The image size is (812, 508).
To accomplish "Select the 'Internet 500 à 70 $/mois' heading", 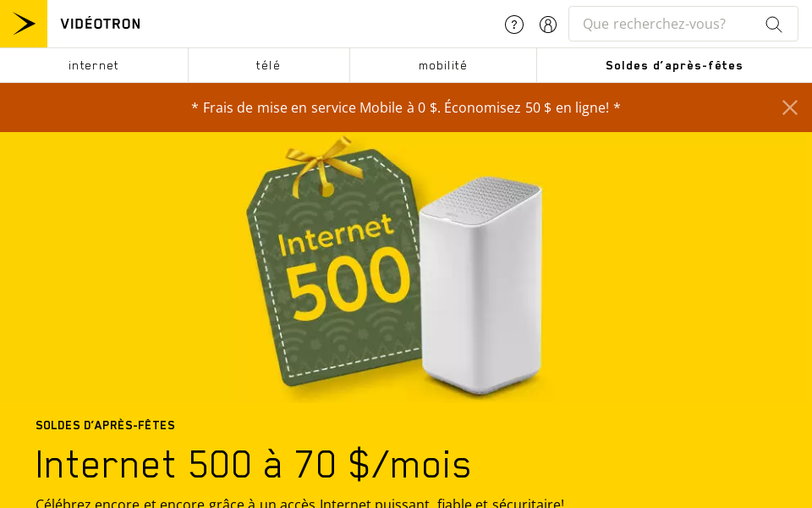I will [x=253, y=464].
